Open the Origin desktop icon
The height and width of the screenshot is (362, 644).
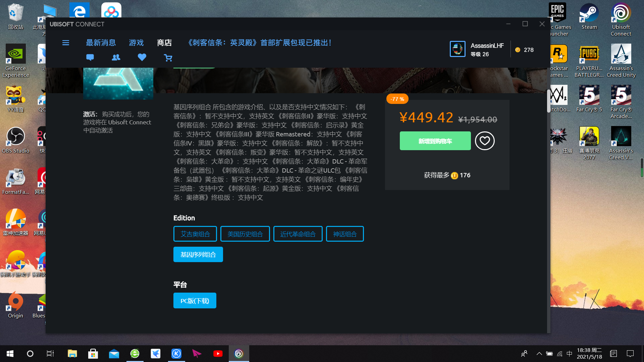pos(15,305)
